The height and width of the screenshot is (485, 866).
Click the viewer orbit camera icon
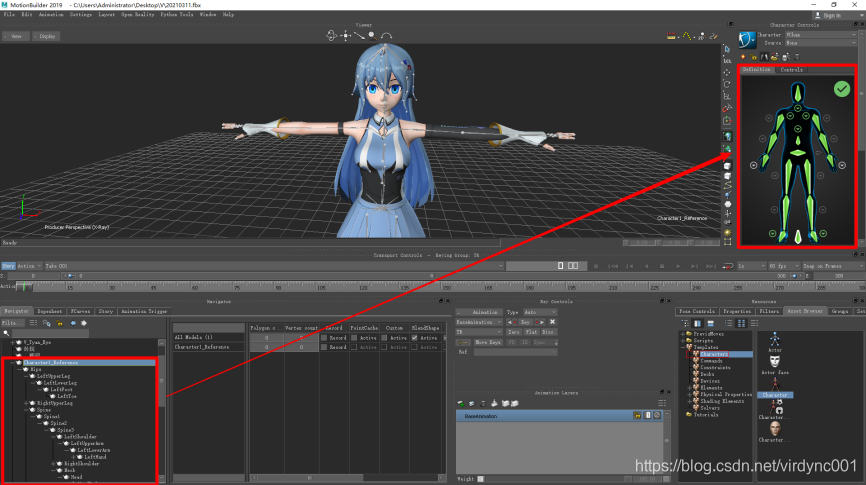(331, 36)
